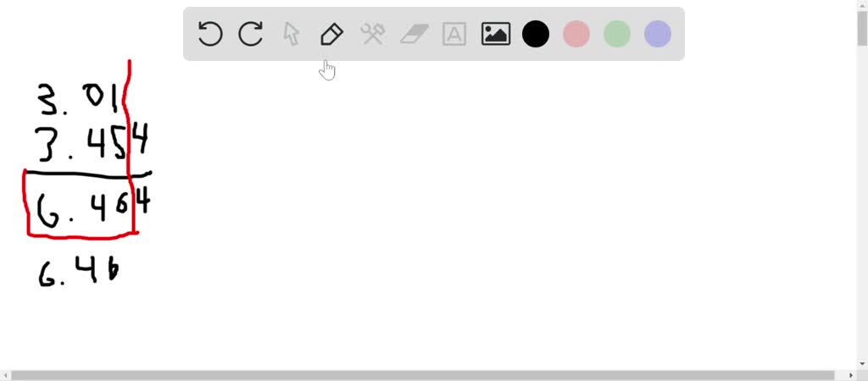Choose the green color swatch
The width and height of the screenshot is (868, 381).
pyautogui.click(x=617, y=34)
